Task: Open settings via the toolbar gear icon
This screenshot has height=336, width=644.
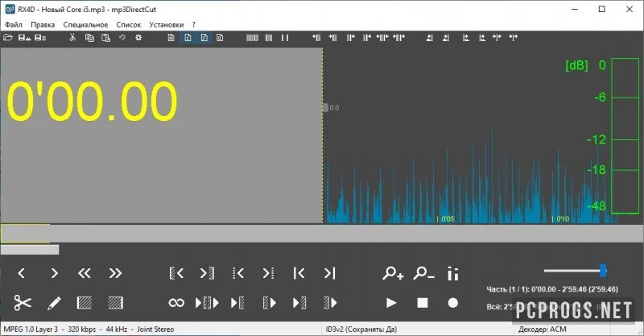Action: [138, 38]
